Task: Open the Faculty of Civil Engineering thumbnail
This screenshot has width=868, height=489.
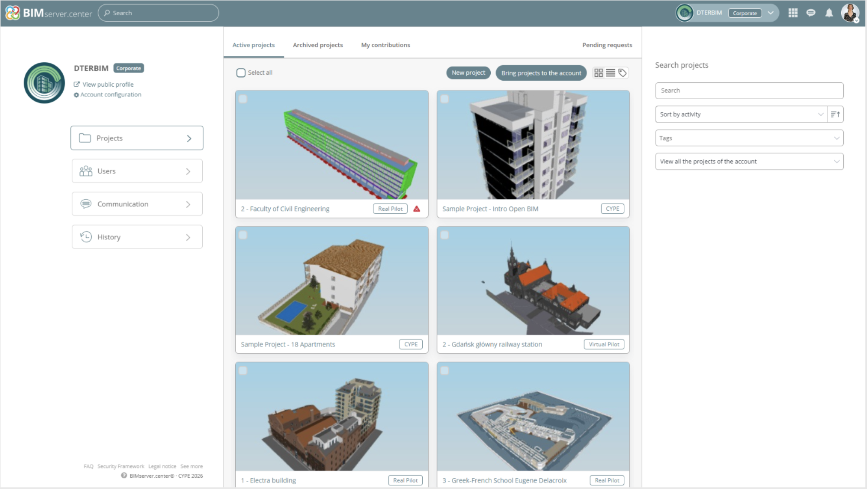Action: click(332, 145)
